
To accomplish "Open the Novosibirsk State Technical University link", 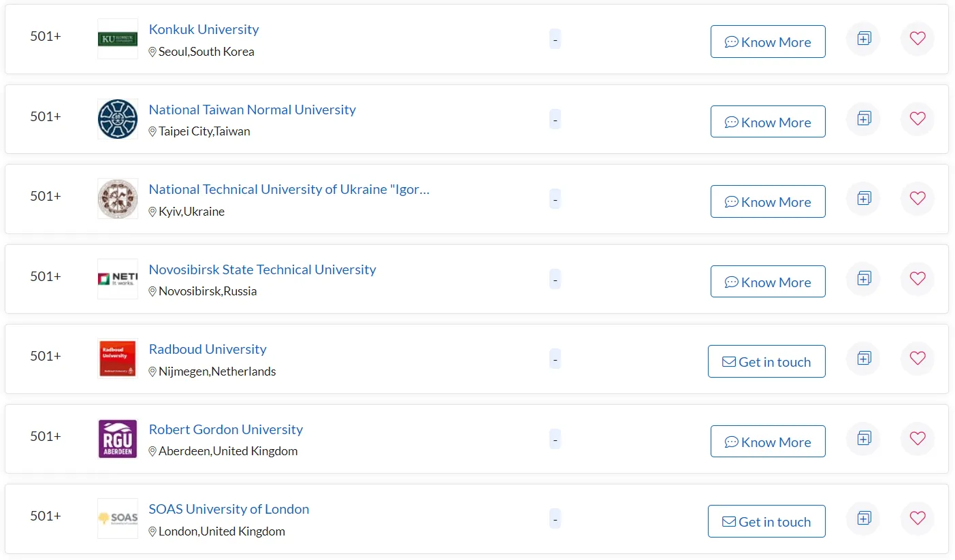I will (x=262, y=269).
